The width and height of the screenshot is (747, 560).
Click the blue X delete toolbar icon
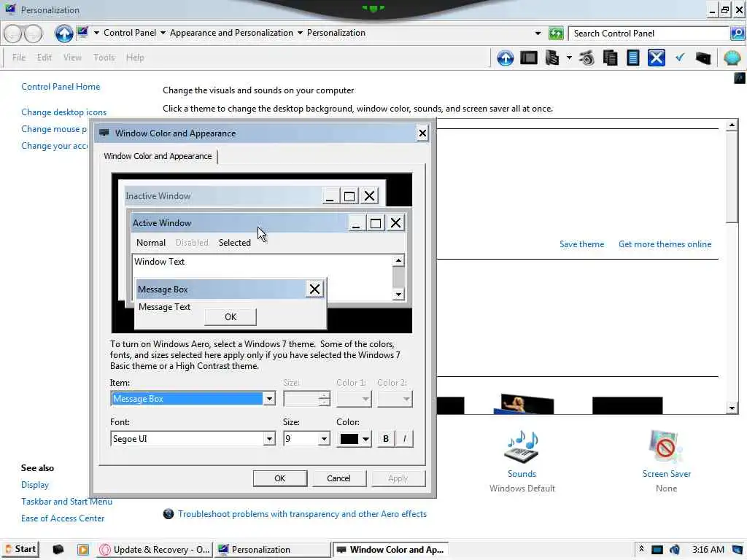[x=656, y=58]
